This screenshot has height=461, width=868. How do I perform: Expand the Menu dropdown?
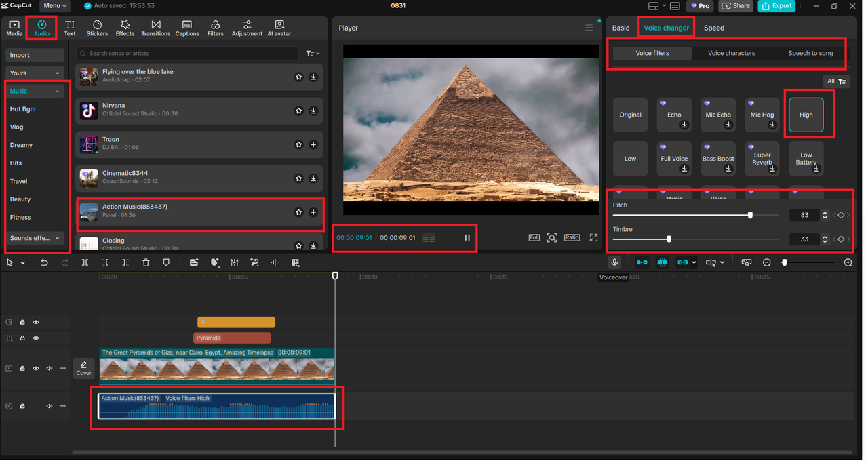tap(55, 6)
